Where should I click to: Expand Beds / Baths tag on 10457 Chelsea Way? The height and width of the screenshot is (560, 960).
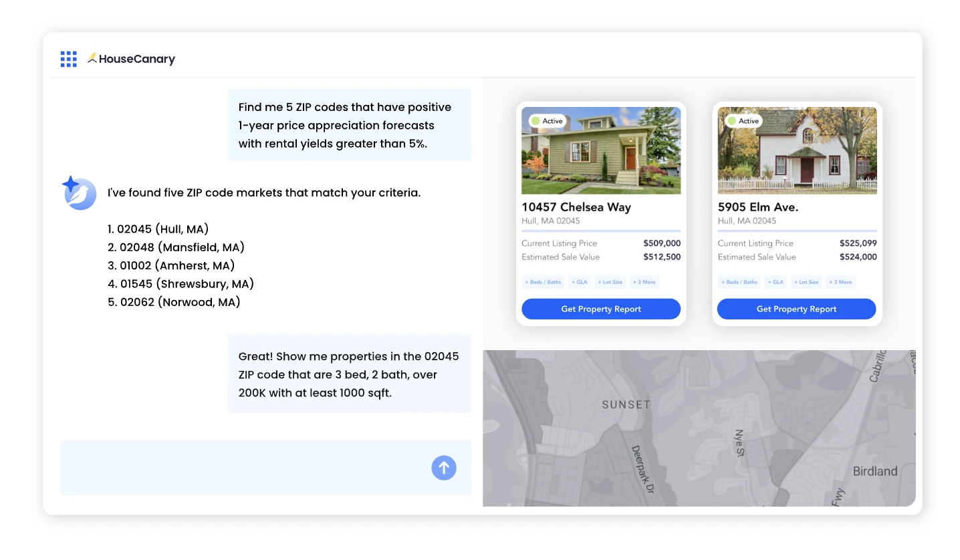(x=544, y=282)
